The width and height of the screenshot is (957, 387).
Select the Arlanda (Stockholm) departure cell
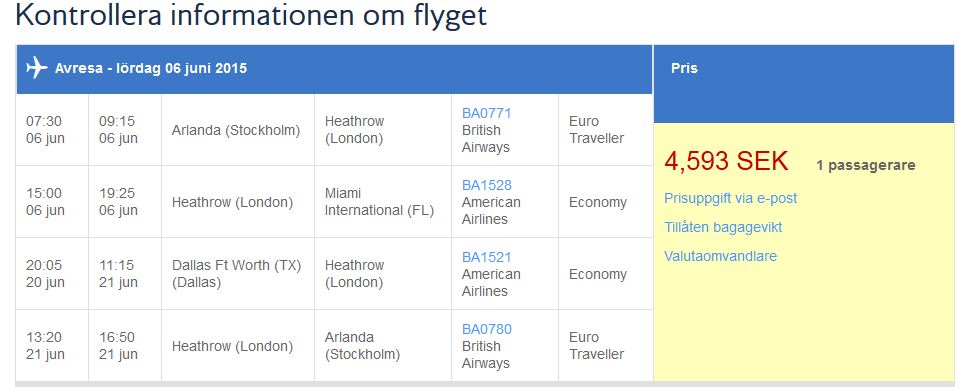pyautogui.click(x=236, y=131)
